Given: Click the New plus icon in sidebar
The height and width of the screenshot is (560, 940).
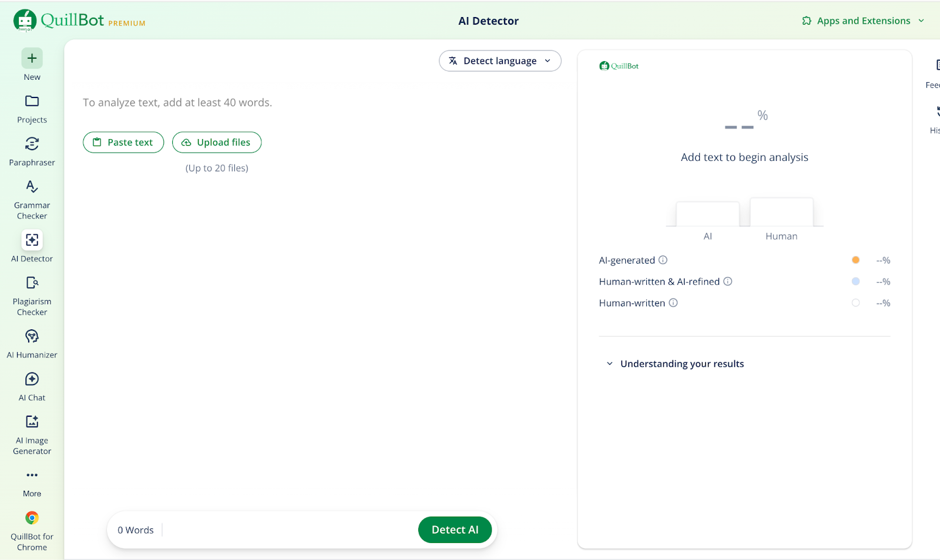Looking at the screenshot, I should coord(32,58).
